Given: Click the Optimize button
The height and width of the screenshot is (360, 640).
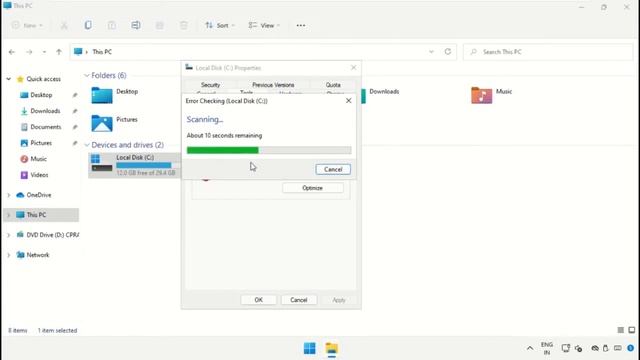Looking at the screenshot, I should pos(313,188).
